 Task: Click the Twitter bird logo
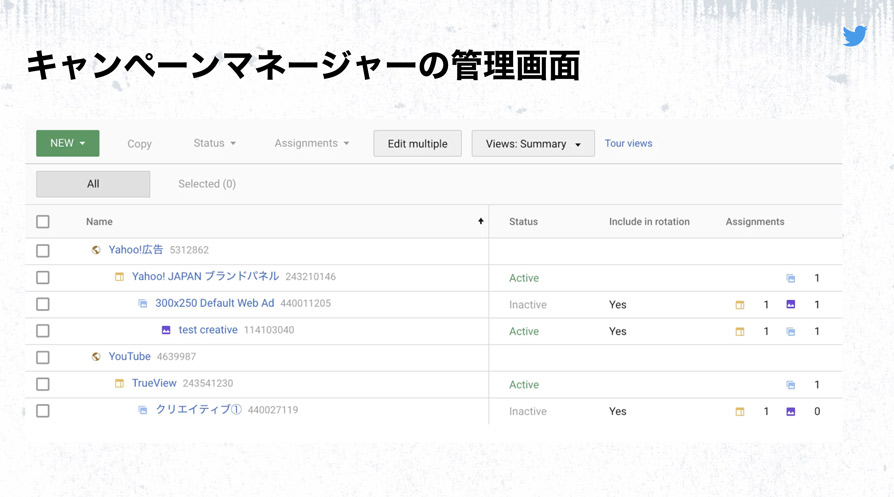(x=855, y=36)
